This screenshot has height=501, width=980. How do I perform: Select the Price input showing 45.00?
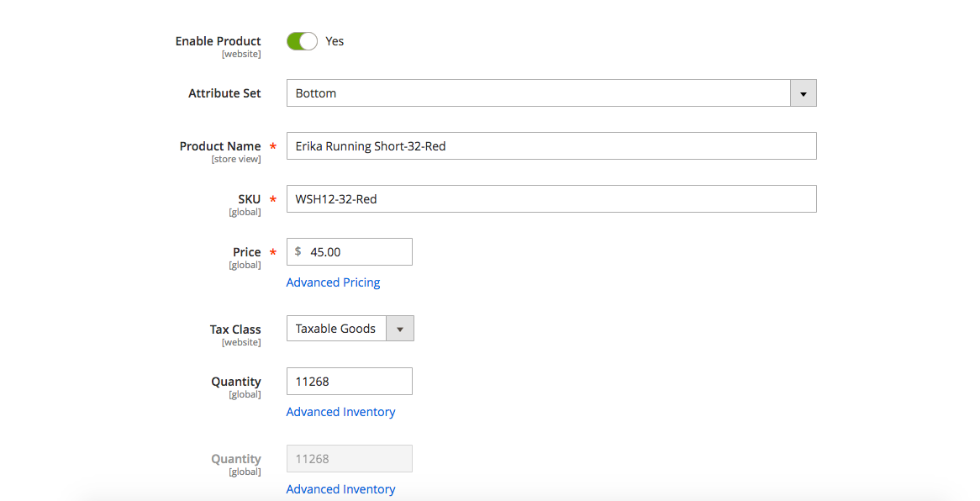tap(357, 252)
